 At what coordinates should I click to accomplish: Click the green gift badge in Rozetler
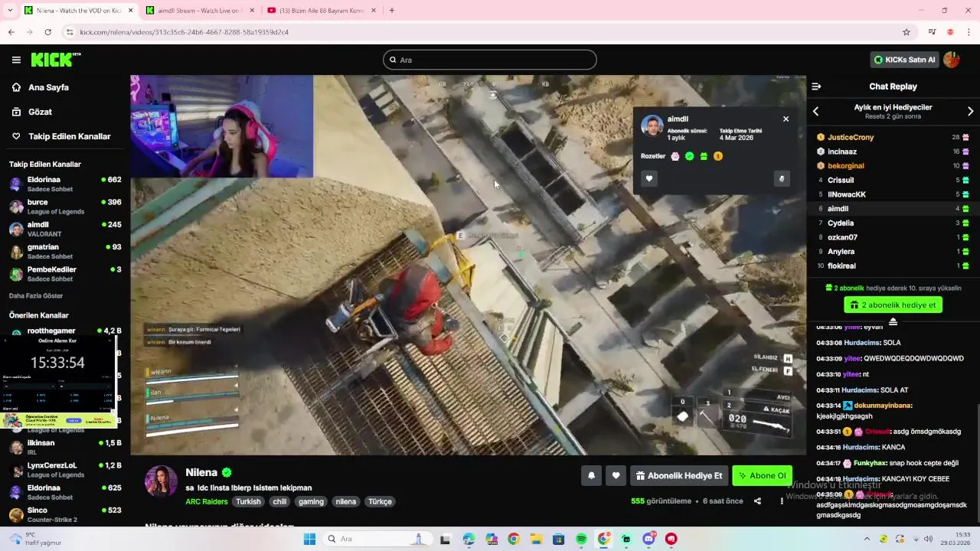click(704, 156)
